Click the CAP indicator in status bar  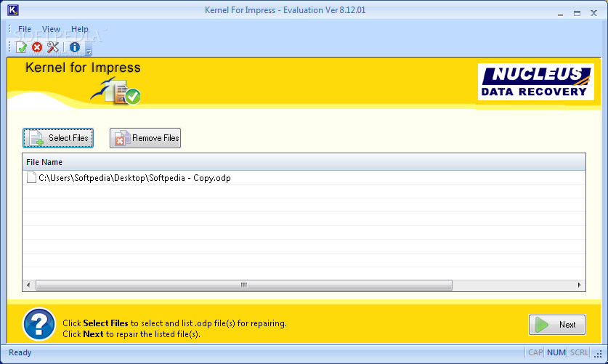pos(535,352)
